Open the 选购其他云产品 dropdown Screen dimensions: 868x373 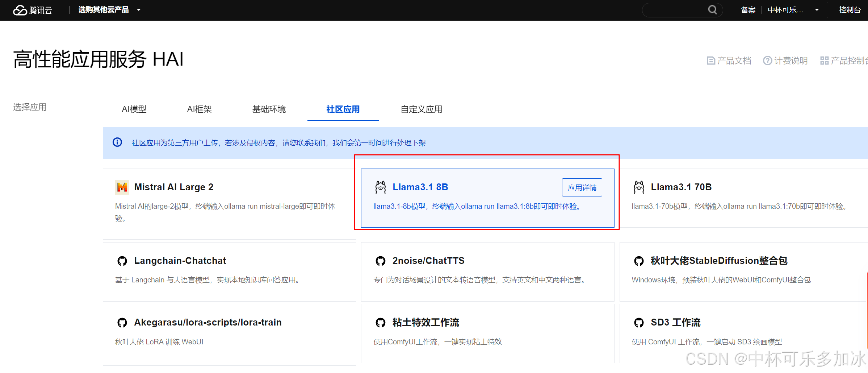point(109,10)
